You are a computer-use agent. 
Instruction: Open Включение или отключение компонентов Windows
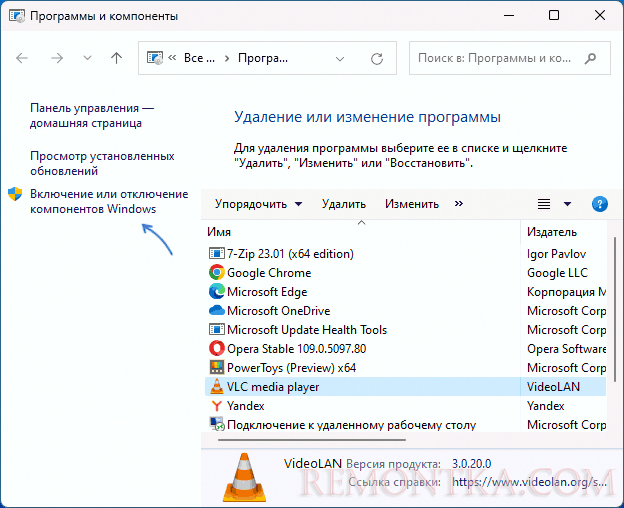pos(109,201)
